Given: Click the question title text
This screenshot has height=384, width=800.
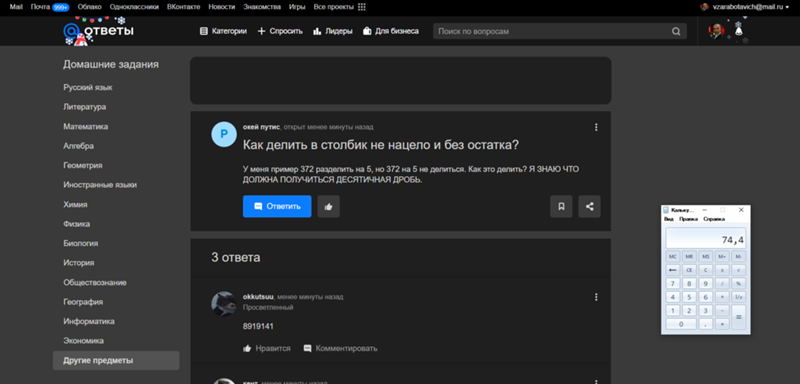Looking at the screenshot, I should click(381, 145).
